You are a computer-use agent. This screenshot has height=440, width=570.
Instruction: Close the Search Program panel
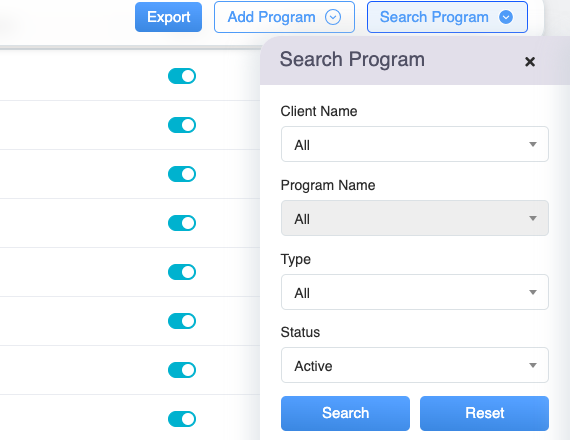[x=530, y=62]
